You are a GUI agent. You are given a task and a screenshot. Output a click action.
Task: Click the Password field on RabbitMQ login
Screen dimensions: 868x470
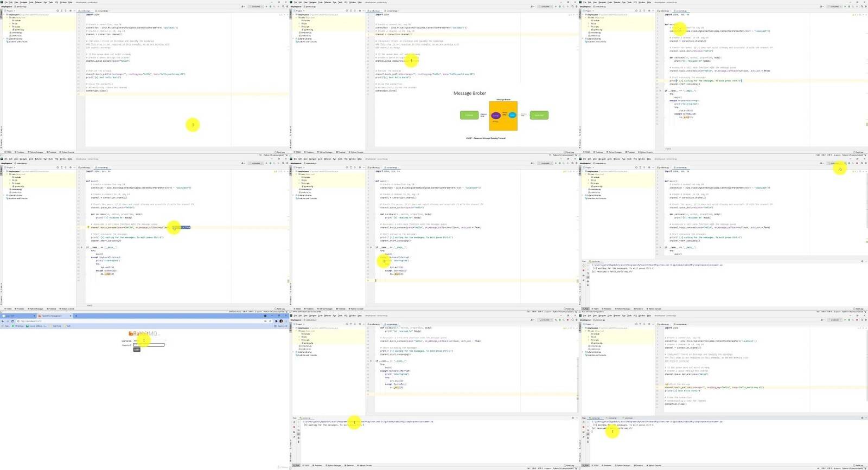tap(149, 345)
